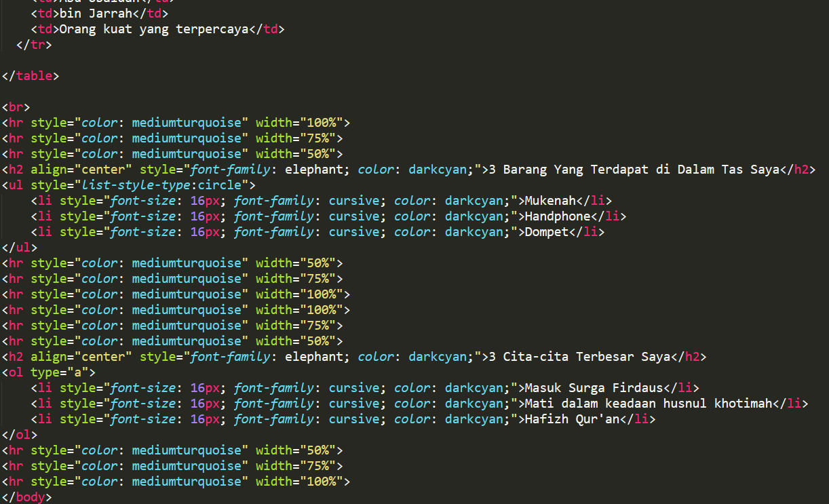Click the font-family value 'elephant' in the h2 style
829x504 pixels.
coord(313,169)
